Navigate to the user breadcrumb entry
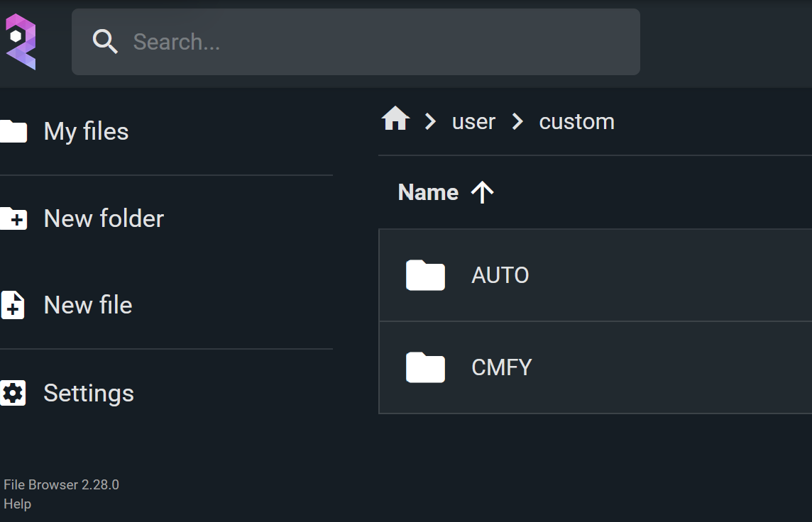This screenshot has width=812, height=522. (x=473, y=121)
